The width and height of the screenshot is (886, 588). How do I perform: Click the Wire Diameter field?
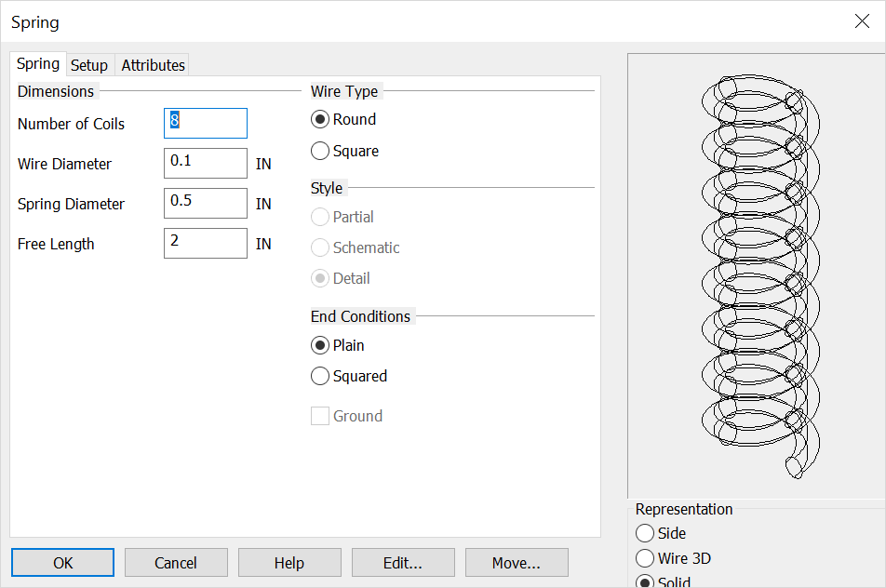[x=205, y=163]
